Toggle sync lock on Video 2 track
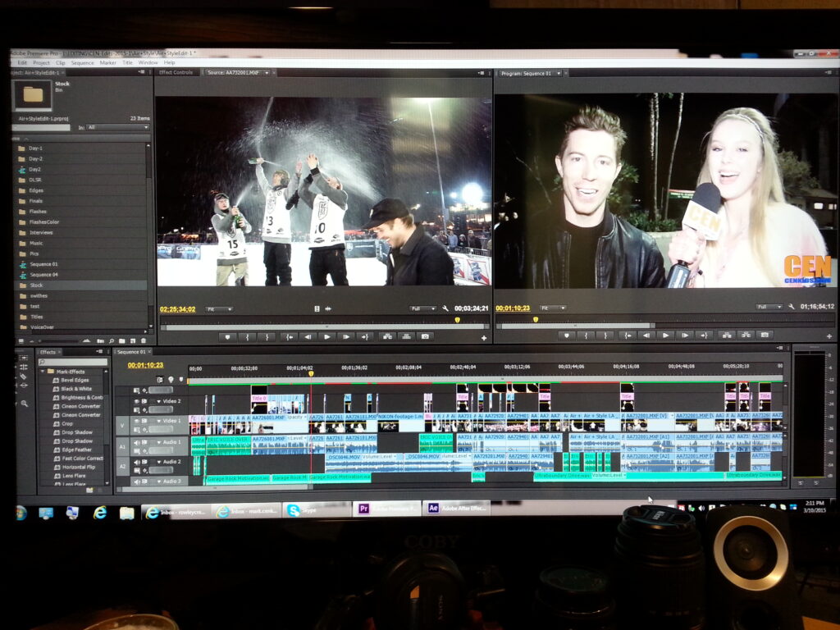 (144, 401)
